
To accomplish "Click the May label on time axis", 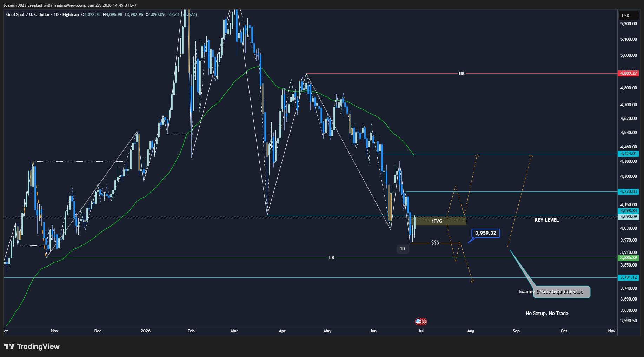I will [327, 331].
